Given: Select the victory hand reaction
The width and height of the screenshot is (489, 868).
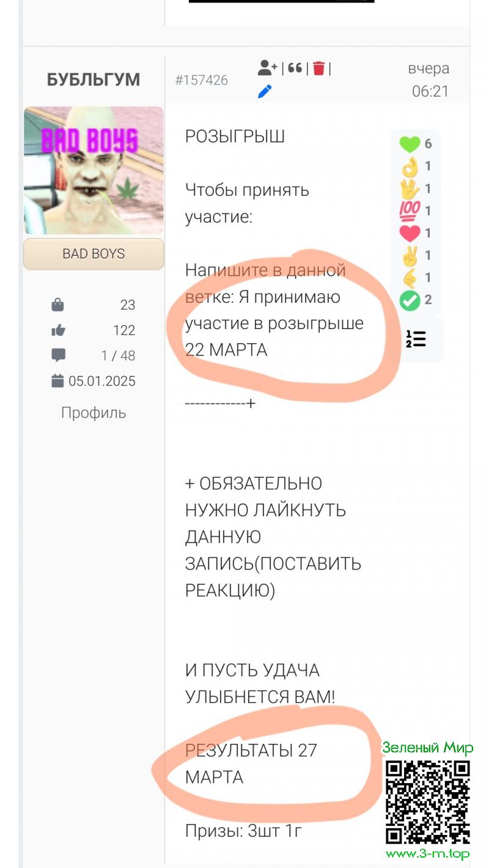Looking at the screenshot, I should click(x=410, y=255).
